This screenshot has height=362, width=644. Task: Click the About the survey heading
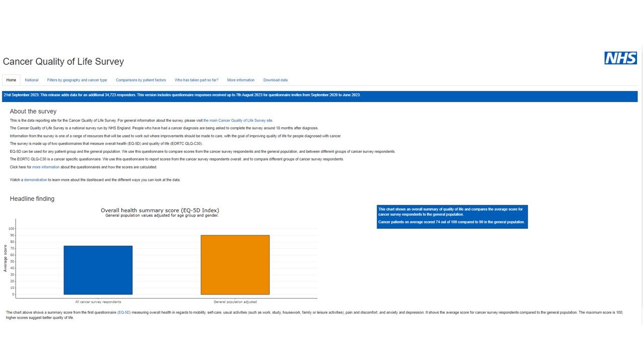click(x=33, y=112)
